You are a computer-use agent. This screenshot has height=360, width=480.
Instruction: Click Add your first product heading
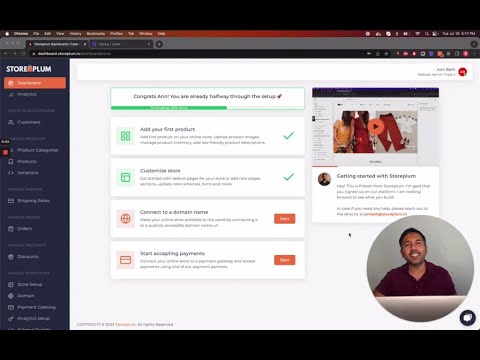(x=167, y=129)
